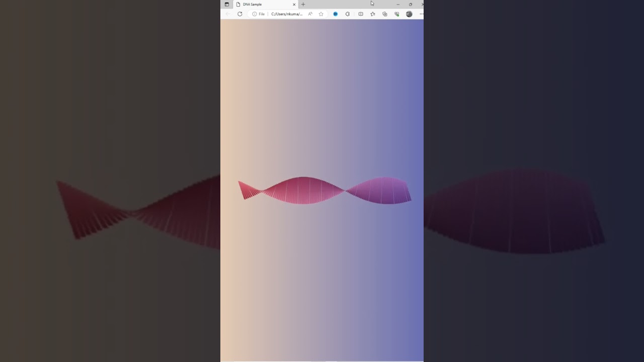The height and width of the screenshot is (362, 644).
Task: Click the DNA helix animation
Action: coord(325,191)
